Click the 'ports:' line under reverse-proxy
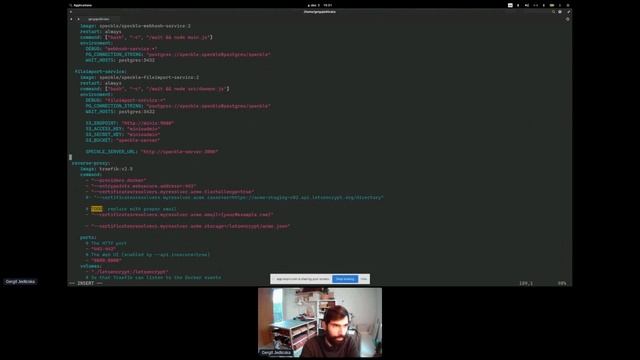640x360 pixels. click(88, 237)
